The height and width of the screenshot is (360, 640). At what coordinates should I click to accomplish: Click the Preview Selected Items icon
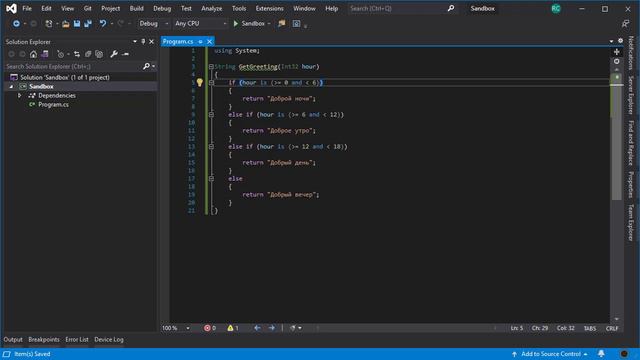(126, 54)
